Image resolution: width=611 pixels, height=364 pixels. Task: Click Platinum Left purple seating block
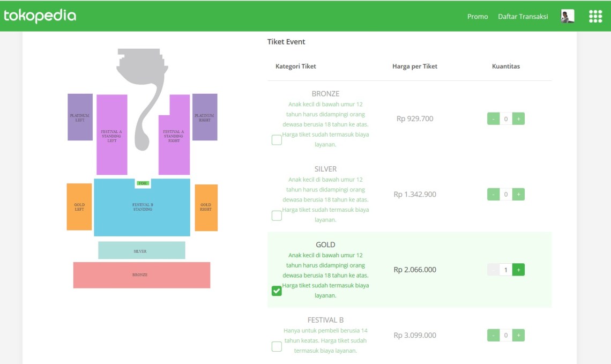point(80,117)
